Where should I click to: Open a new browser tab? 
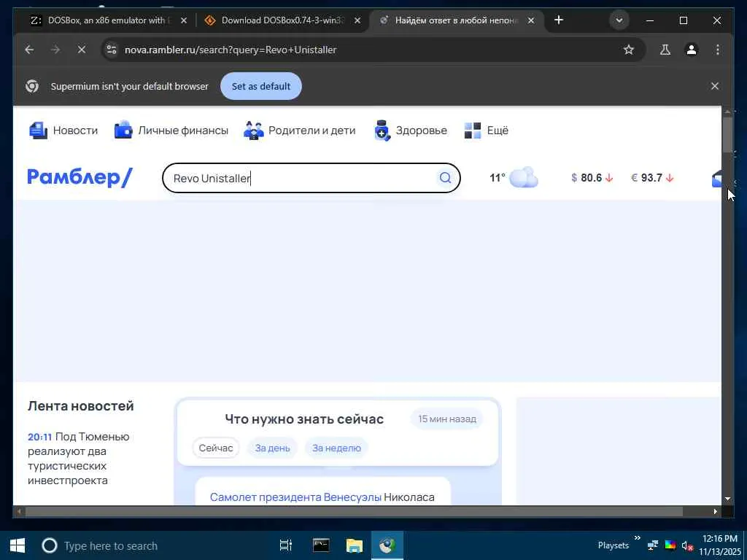click(559, 20)
